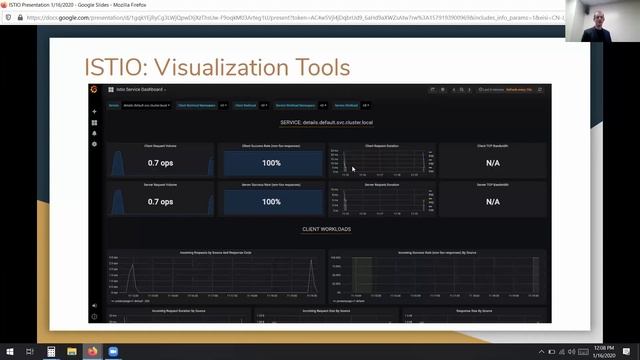Click the Server Success Rate 100% panel
Image resolution: width=640 pixels, height=360 pixels.
click(271, 199)
